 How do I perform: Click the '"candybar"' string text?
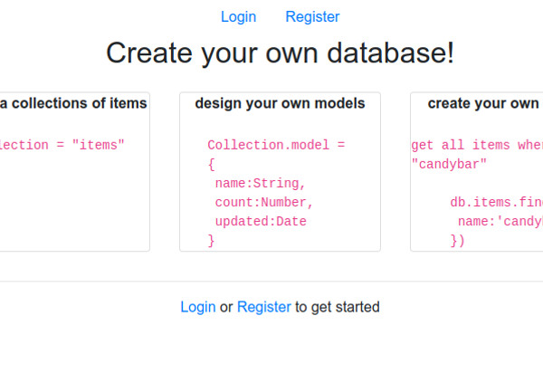point(449,164)
